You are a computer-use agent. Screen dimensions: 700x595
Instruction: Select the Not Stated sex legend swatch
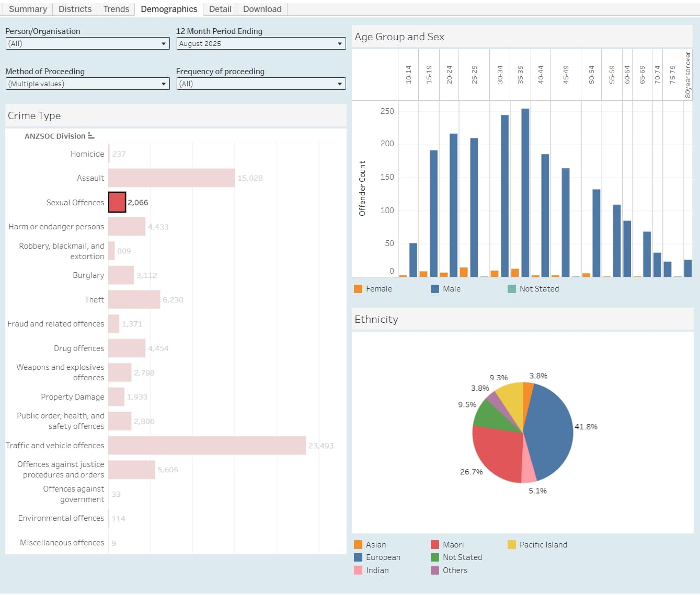coord(512,289)
